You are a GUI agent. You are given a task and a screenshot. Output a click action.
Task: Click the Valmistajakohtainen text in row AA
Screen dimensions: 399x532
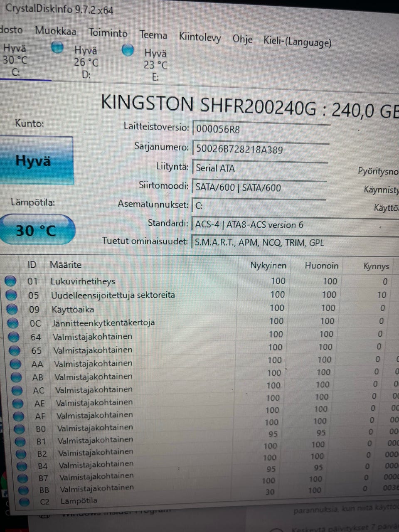93,363
